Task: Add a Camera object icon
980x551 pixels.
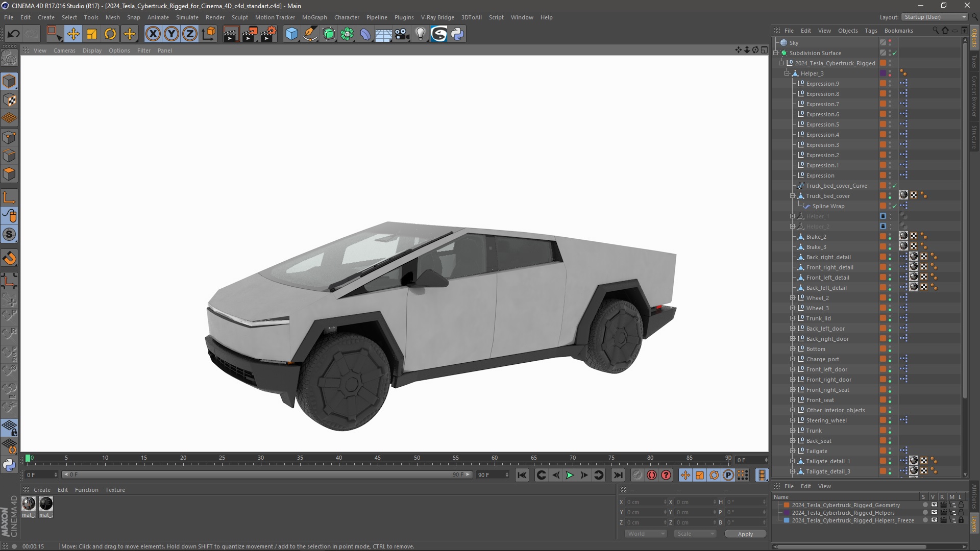Action: 402,34
